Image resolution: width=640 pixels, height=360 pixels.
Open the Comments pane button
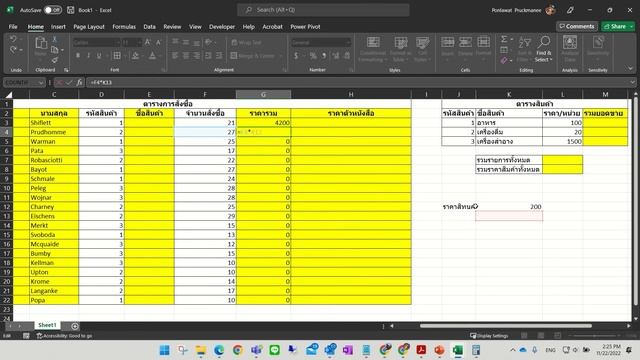click(x=577, y=27)
